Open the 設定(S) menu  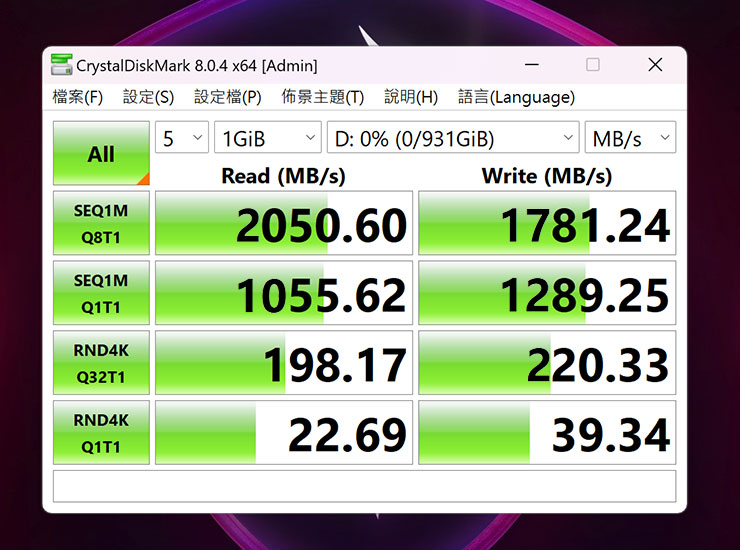[148, 97]
